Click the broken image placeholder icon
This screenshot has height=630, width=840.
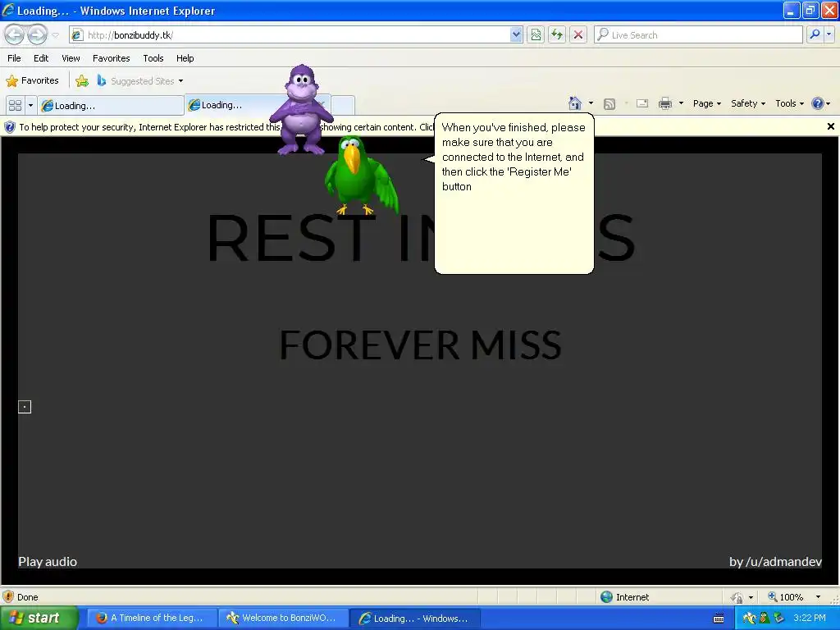click(x=25, y=407)
